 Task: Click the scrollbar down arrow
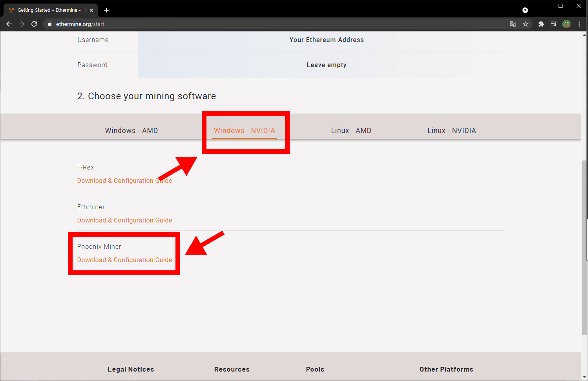[x=584, y=377]
